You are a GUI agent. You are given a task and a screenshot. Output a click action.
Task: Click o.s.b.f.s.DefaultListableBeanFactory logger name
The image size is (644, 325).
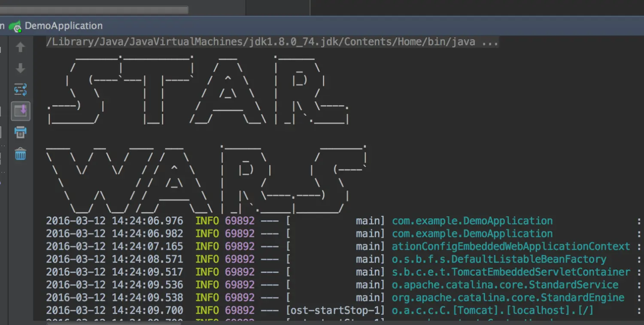click(x=499, y=259)
